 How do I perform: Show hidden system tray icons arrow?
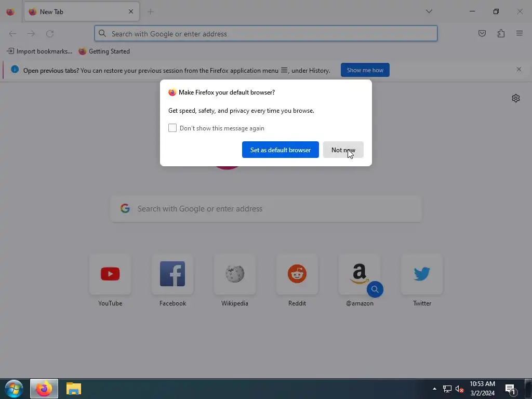(x=434, y=389)
